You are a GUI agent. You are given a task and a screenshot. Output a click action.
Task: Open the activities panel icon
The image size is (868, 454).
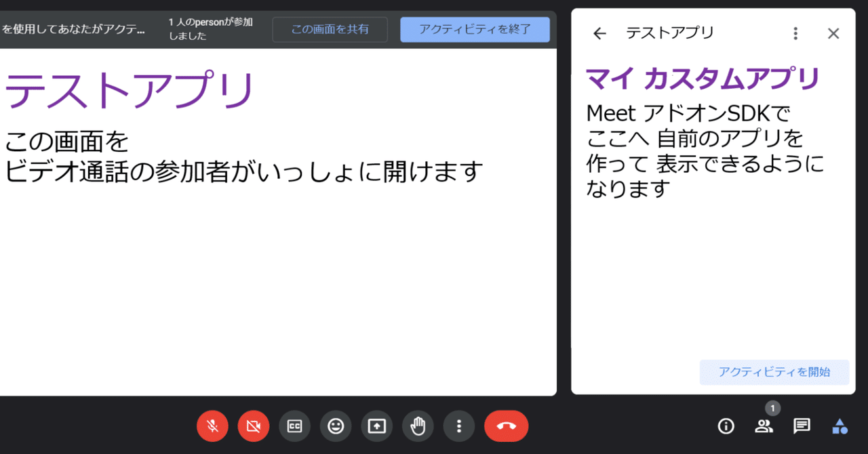(840, 426)
